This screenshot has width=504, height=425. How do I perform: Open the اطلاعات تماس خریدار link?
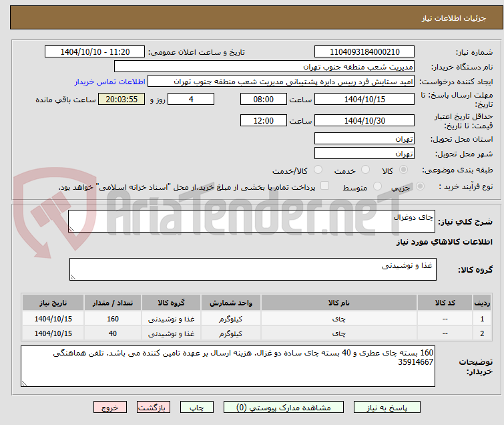coord(110,82)
